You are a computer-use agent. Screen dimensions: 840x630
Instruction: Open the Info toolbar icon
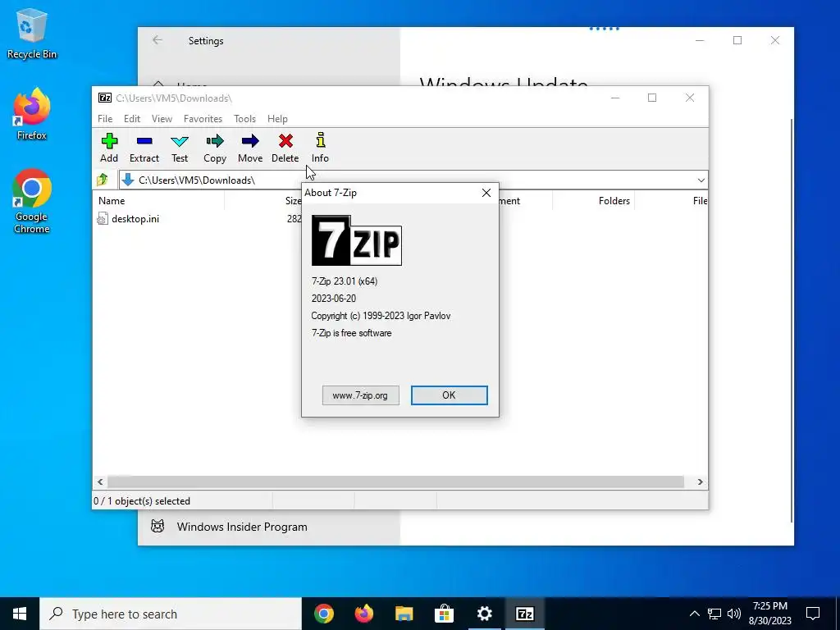tap(321, 139)
